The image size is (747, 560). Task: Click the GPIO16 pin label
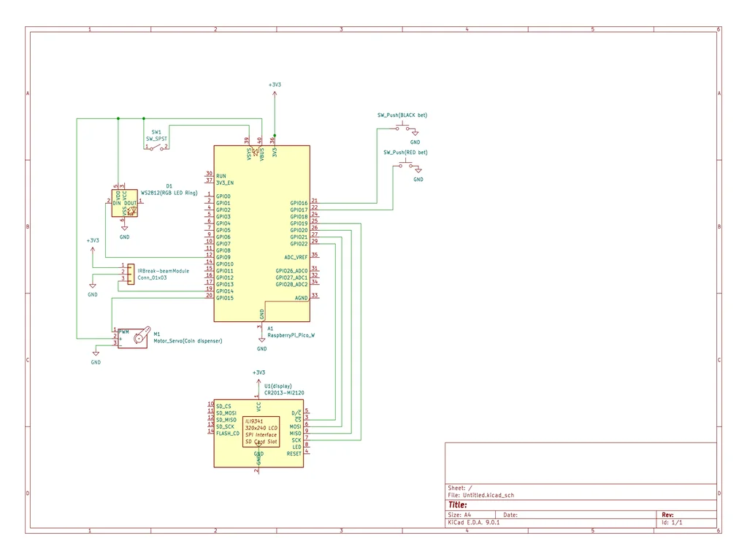(299, 203)
